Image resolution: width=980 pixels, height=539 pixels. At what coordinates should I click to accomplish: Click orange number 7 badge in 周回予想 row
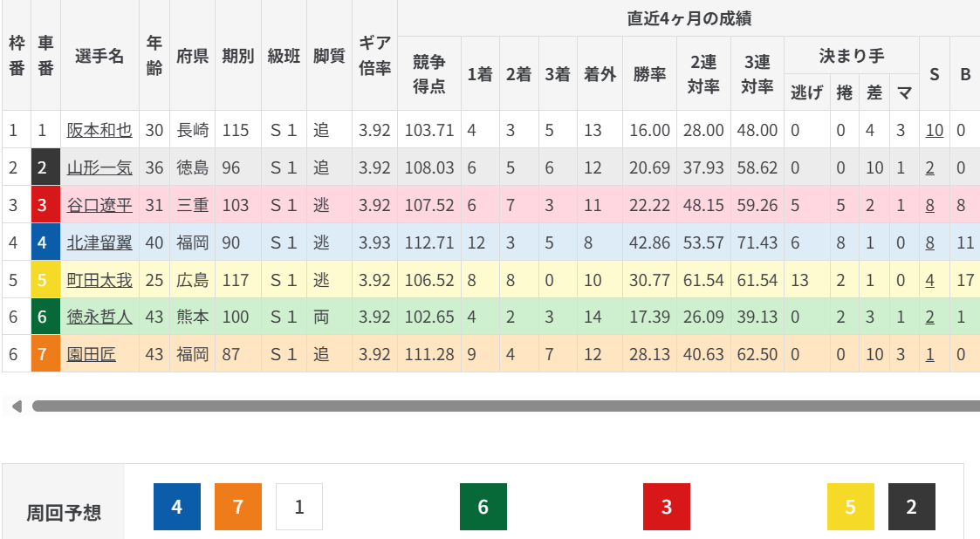[x=238, y=507]
